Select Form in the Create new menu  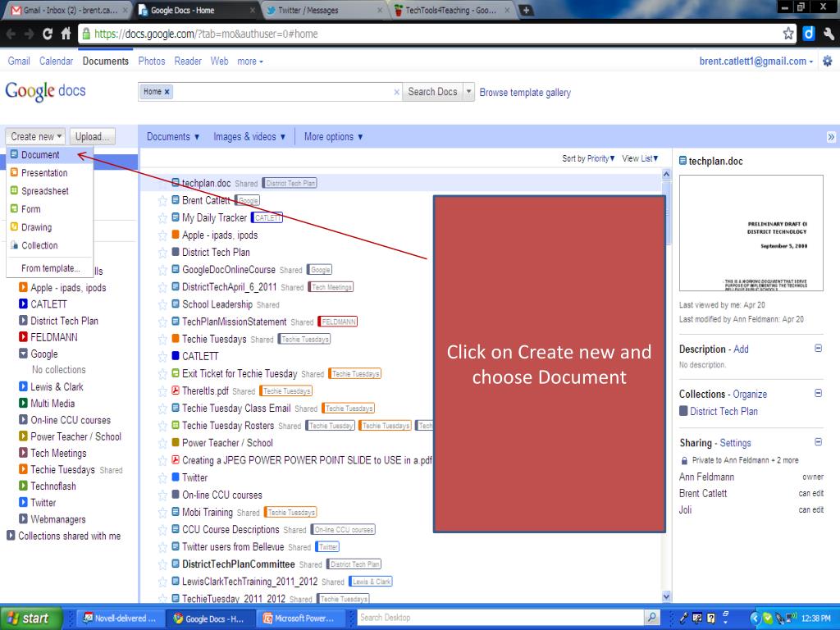point(49,209)
